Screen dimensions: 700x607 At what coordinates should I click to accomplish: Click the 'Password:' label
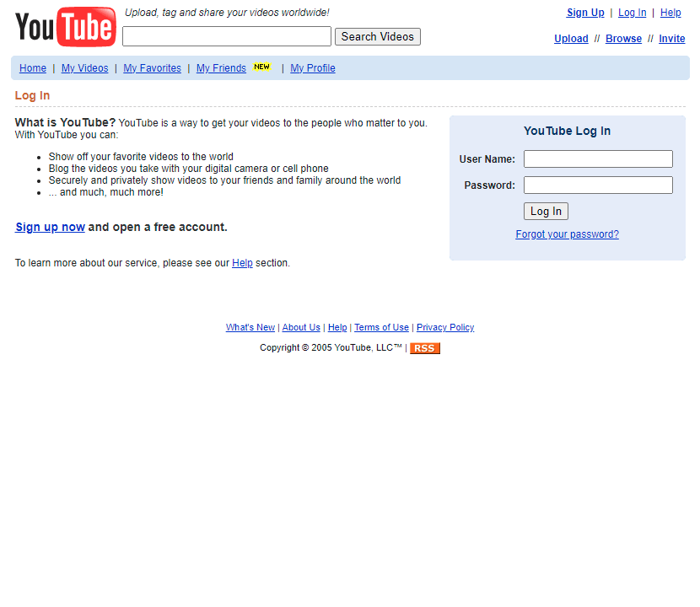point(489,185)
